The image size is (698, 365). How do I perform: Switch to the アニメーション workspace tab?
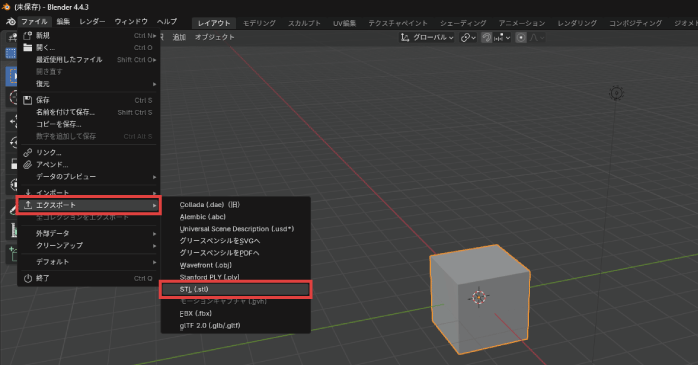click(522, 23)
